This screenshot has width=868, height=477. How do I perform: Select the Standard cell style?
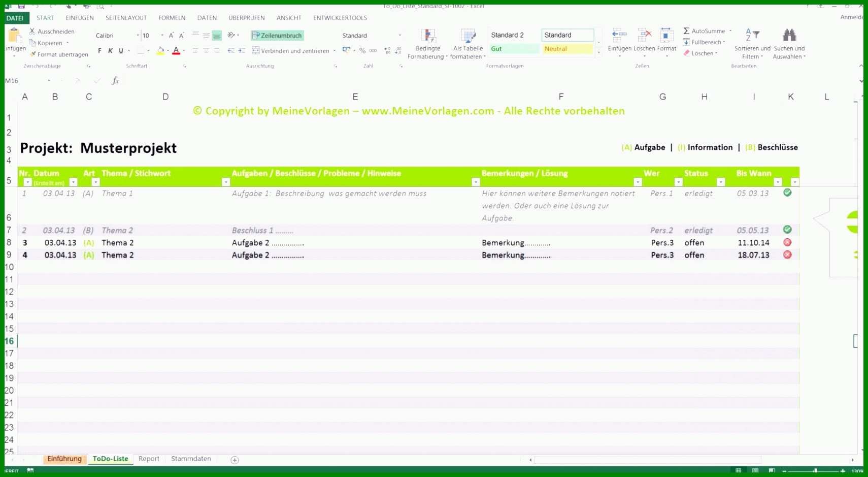point(567,35)
